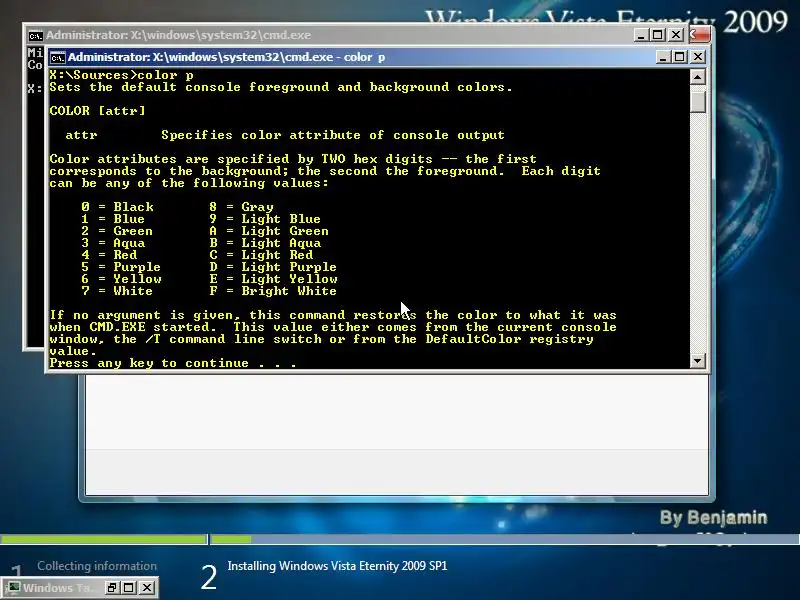
Task: Click the installation progress bar
Action: point(400,539)
